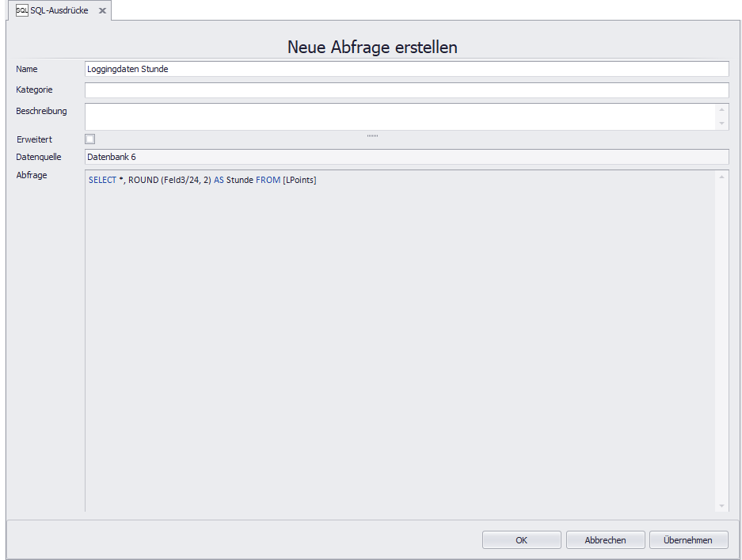Enable the Erweitert checkbox
The height and width of the screenshot is (560, 742).
(x=89, y=139)
